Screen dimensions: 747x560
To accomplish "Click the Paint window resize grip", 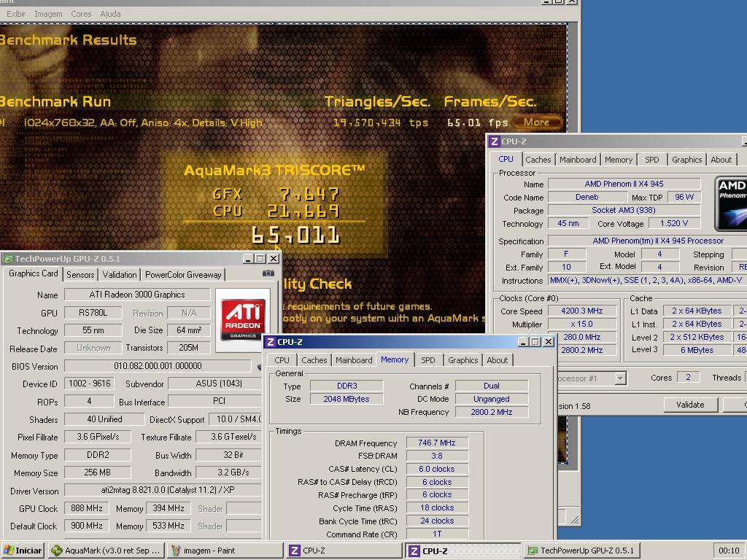I will pyautogui.click(x=574, y=519).
